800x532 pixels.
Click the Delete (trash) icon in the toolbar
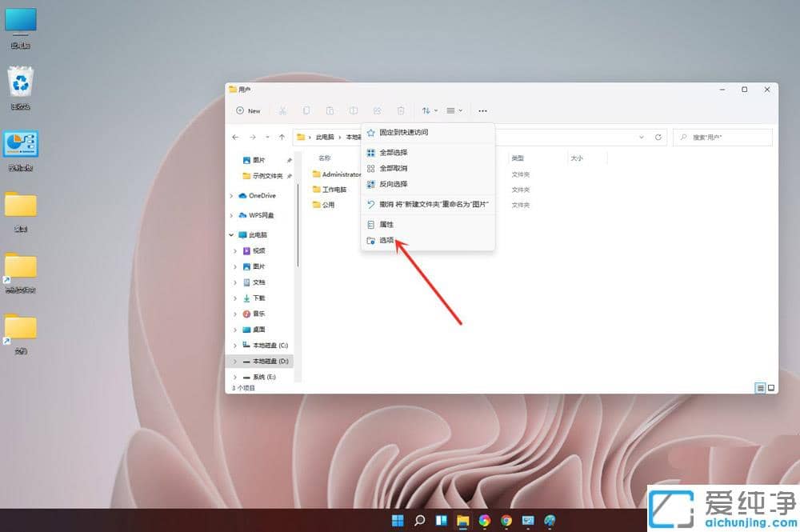point(400,111)
